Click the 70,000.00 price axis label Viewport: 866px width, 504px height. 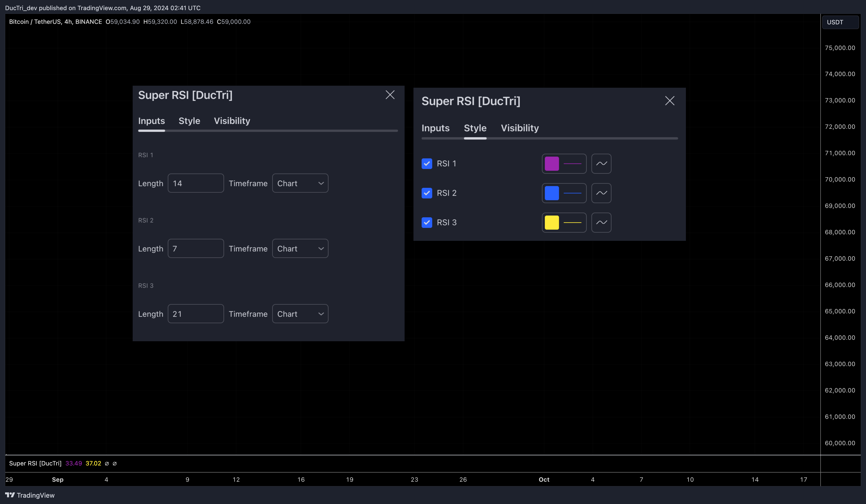point(840,179)
